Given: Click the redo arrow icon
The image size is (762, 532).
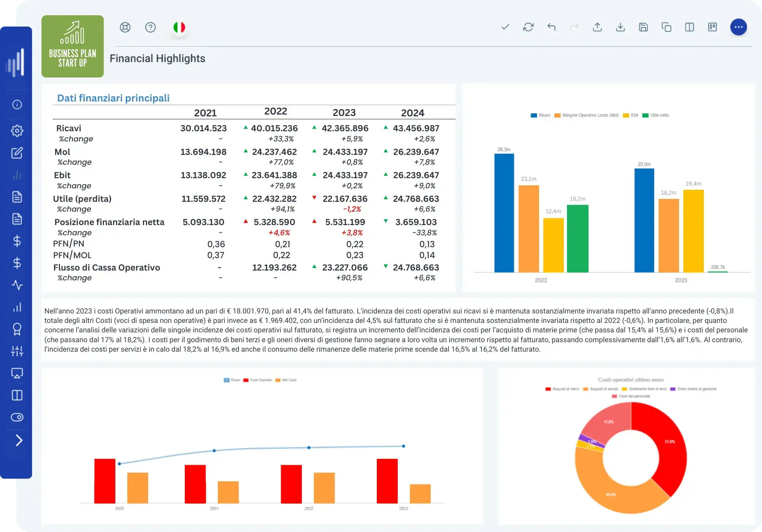Looking at the screenshot, I should click(x=574, y=27).
